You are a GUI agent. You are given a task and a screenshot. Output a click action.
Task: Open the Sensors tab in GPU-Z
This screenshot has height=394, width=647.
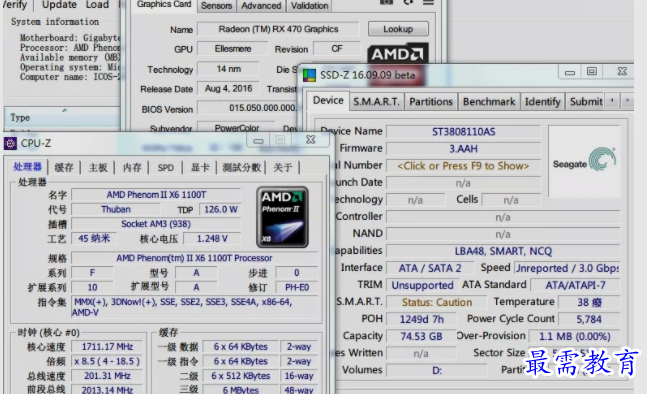[217, 6]
